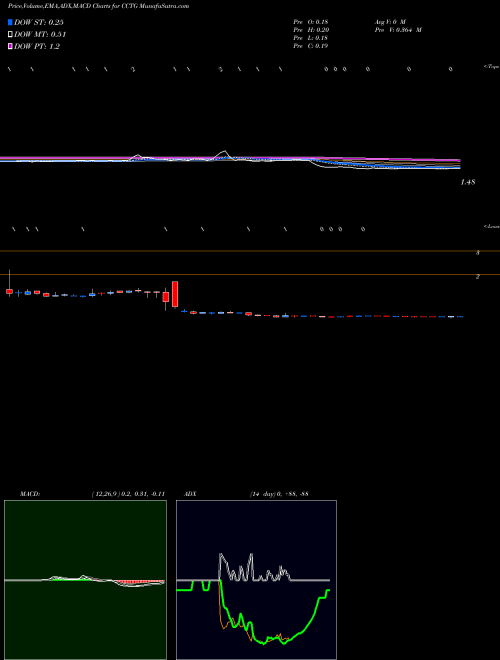Open the dark blue ADX indicator chart
The image size is (500, 660).
[256, 580]
